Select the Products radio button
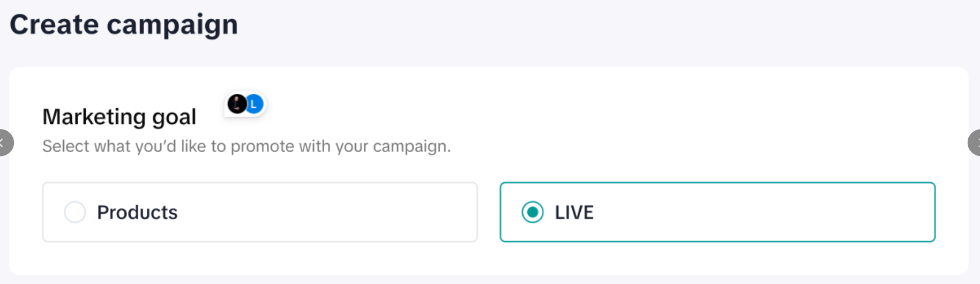Viewport: 980px width, 284px height. point(74,212)
